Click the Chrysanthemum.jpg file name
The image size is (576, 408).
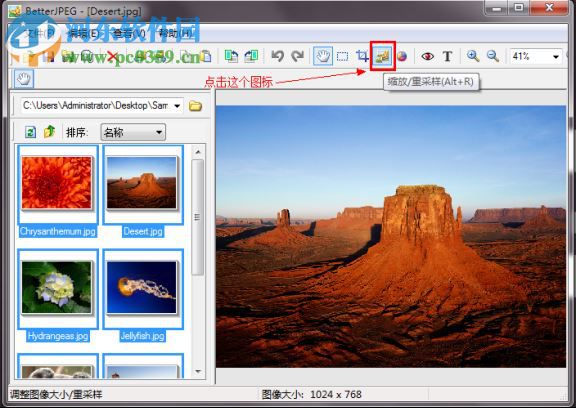[58, 231]
